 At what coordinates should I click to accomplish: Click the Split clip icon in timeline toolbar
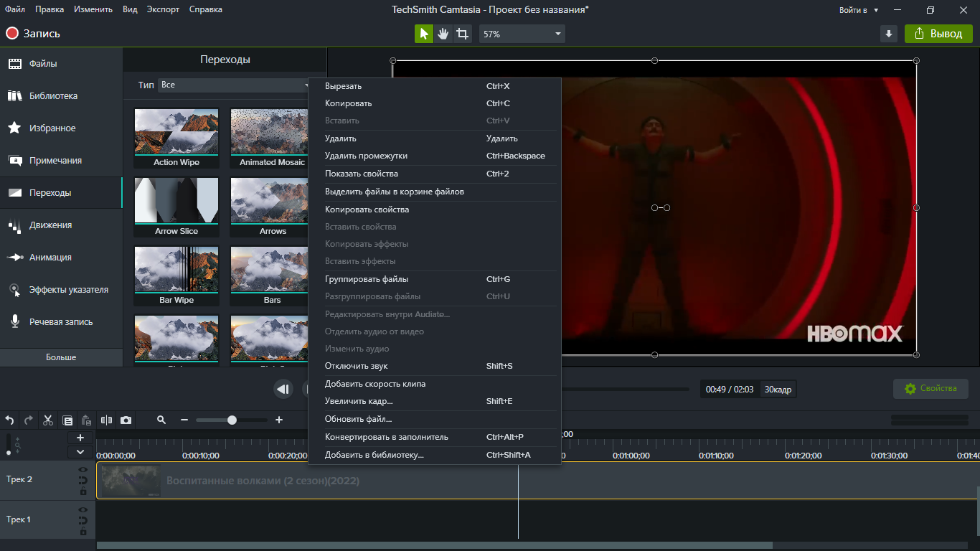pyautogui.click(x=107, y=420)
